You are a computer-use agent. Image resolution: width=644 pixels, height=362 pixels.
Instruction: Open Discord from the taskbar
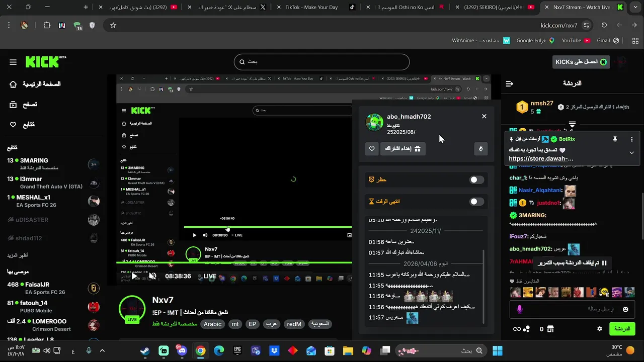(x=182, y=350)
